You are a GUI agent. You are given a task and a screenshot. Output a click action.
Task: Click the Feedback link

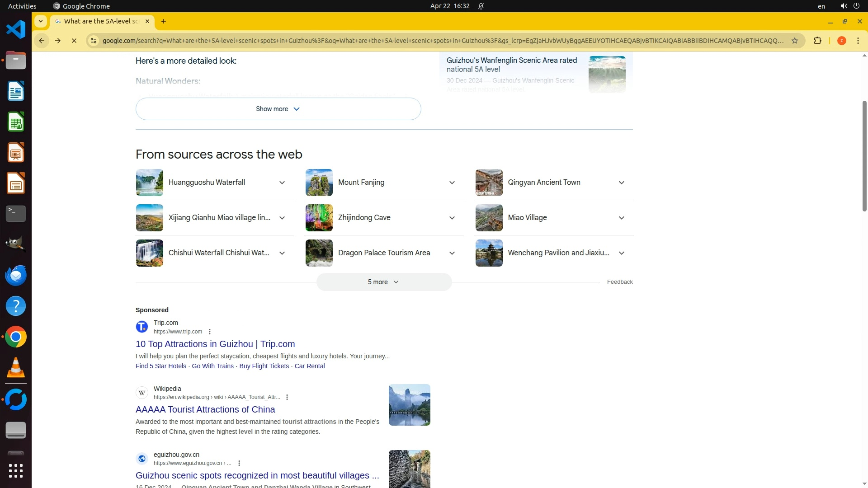[619, 282]
